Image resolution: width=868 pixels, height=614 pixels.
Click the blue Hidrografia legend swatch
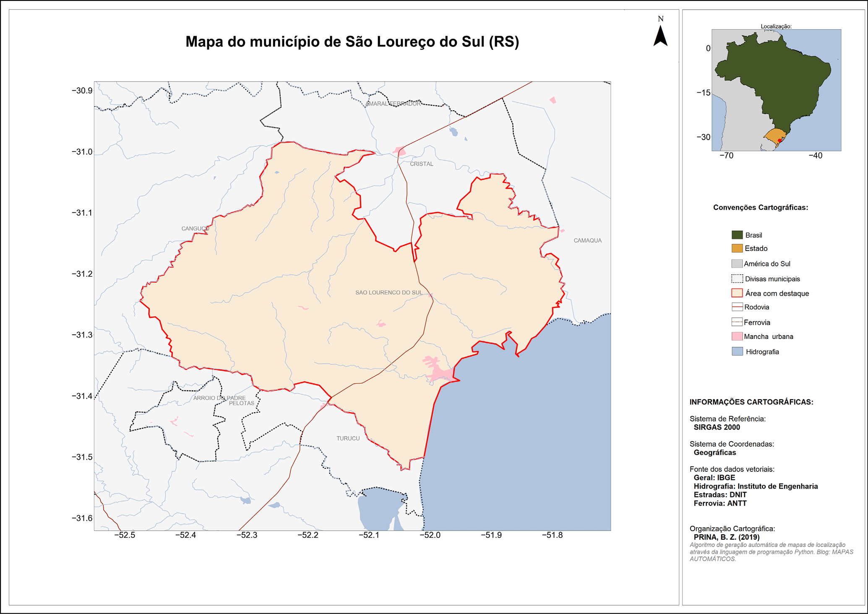737,351
